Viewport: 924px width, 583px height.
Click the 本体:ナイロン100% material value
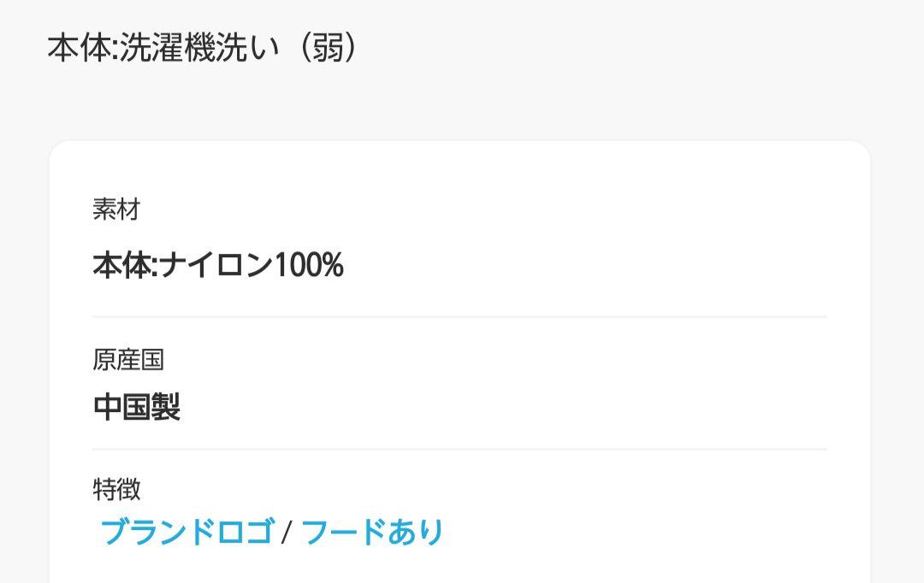tap(218, 264)
